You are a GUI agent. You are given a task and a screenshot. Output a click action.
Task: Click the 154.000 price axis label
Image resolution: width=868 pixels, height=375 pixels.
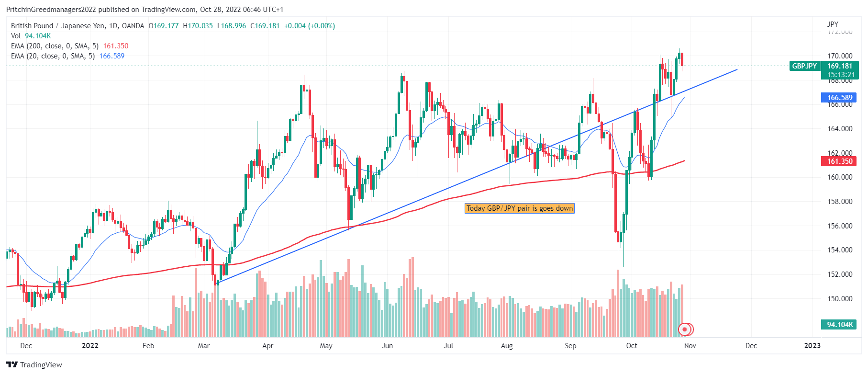coord(840,250)
